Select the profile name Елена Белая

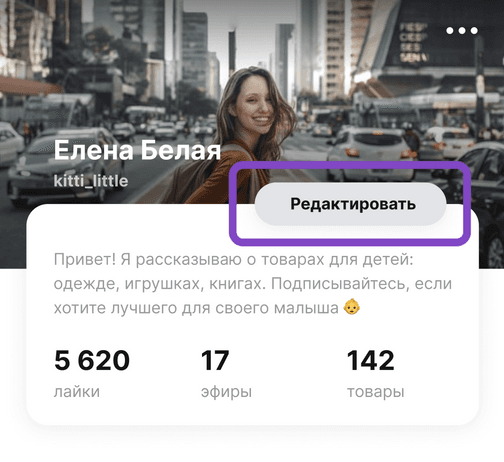click(137, 150)
